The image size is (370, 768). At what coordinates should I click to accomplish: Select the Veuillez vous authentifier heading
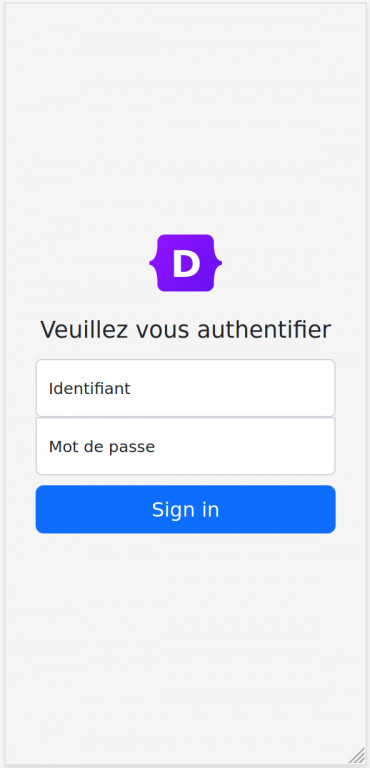185,330
